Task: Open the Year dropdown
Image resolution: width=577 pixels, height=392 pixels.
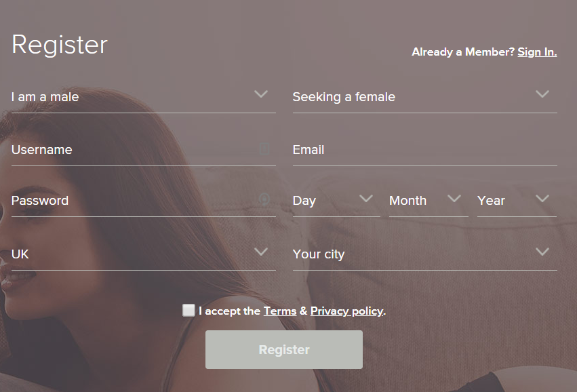Action: [517, 201]
